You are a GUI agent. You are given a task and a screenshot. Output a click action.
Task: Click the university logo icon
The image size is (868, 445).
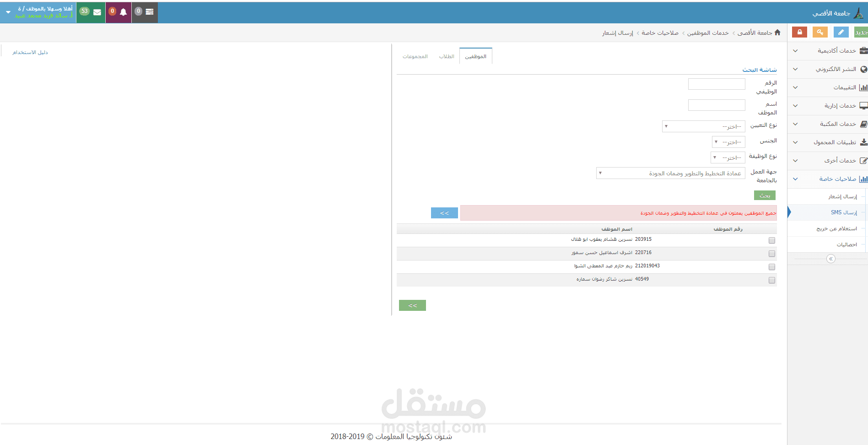point(858,13)
